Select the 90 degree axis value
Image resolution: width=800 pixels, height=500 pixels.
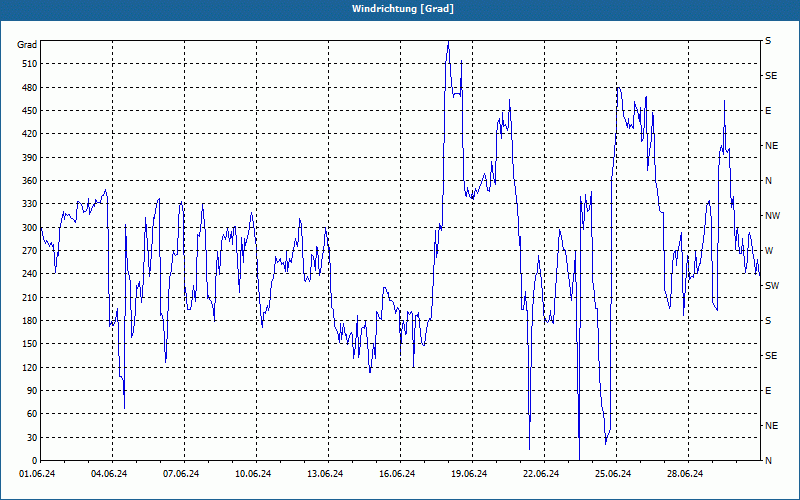point(32,391)
